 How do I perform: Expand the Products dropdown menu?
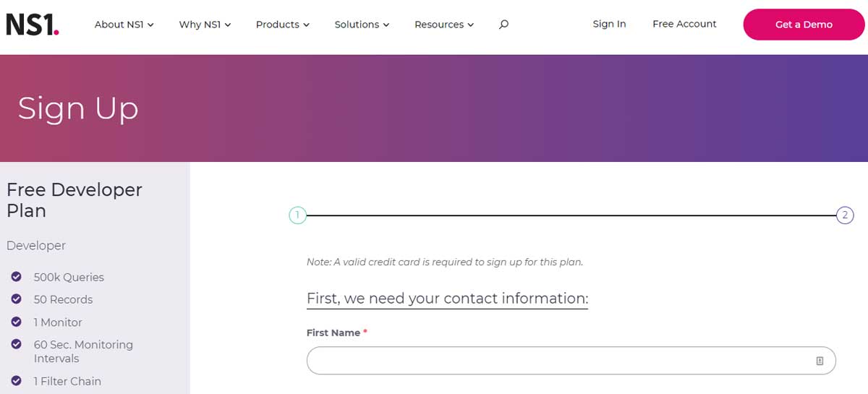pos(282,25)
